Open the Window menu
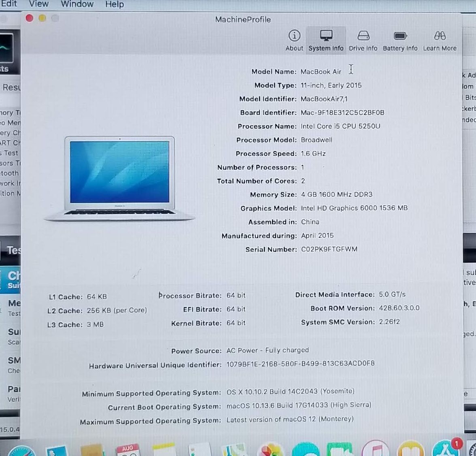Image resolution: width=476 pixels, height=456 pixels. tap(77, 4)
